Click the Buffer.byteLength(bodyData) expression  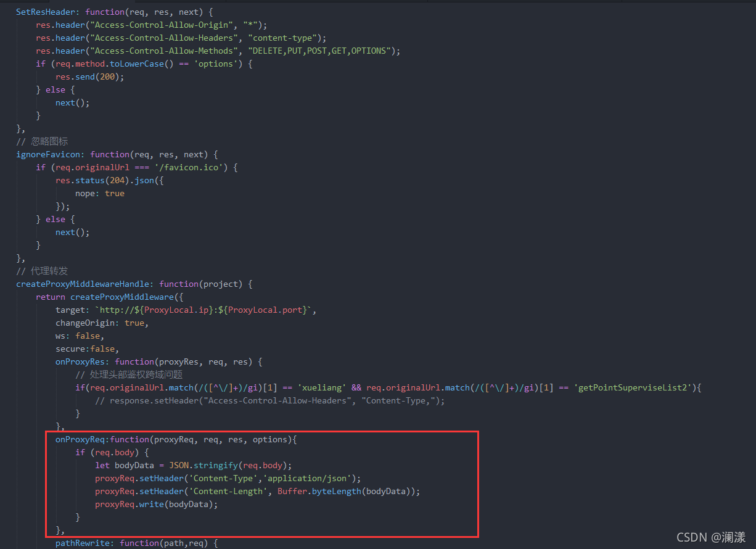347,491
